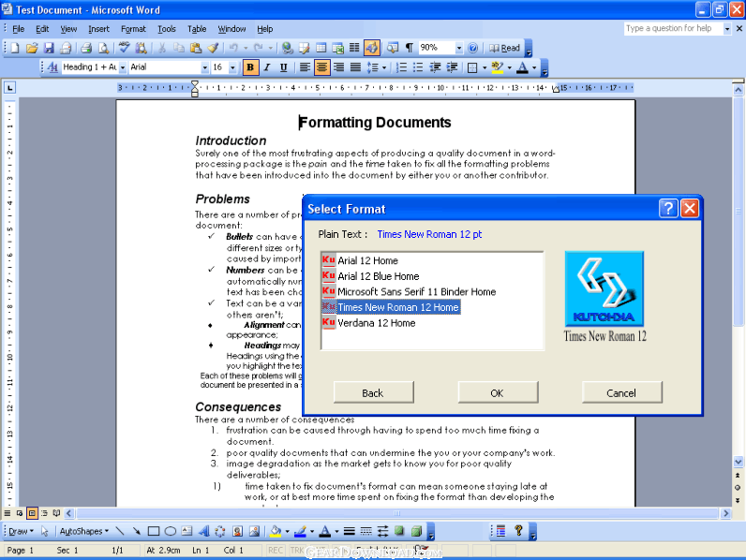Expand the Highlight color dropdown arrow
The height and width of the screenshot is (560, 746).
(510, 67)
